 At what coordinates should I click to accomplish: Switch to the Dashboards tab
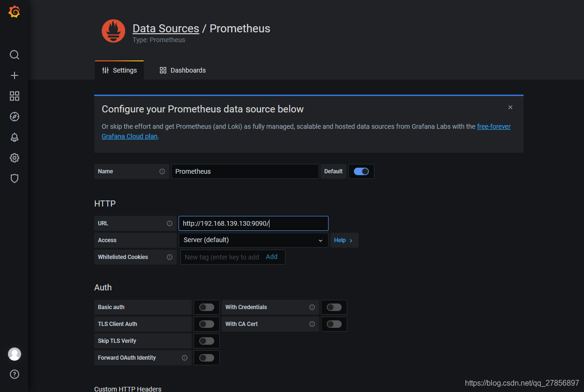(183, 70)
